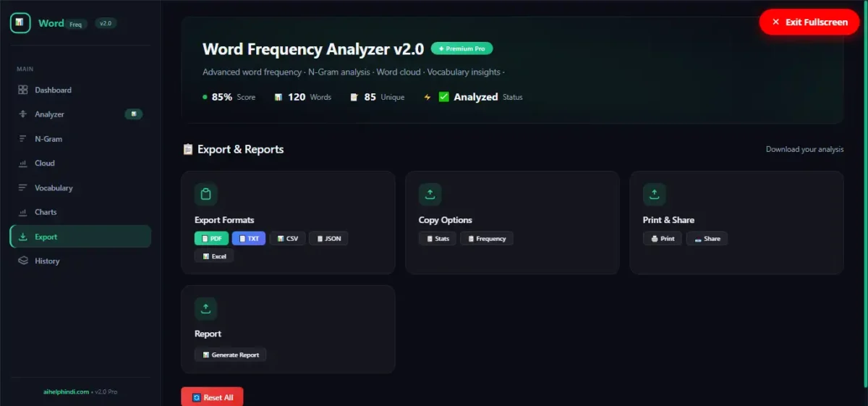Click the Report card upload icon
This screenshot has width=868, height=406.
coord(205,308)
